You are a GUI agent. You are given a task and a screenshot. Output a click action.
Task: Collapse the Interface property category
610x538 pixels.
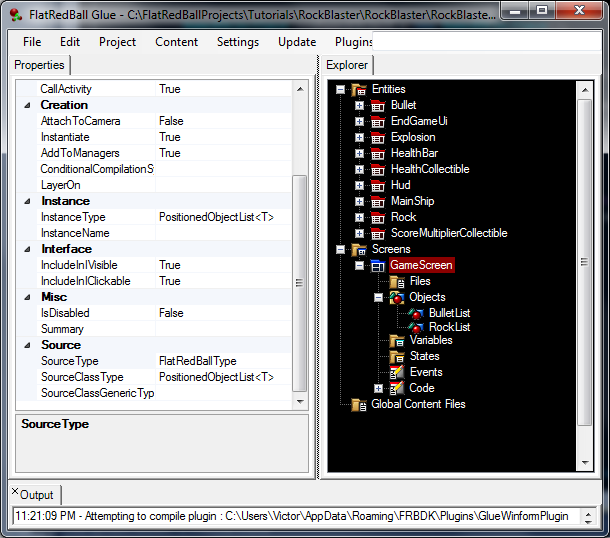pyautogui.click(x=27, y=249)
